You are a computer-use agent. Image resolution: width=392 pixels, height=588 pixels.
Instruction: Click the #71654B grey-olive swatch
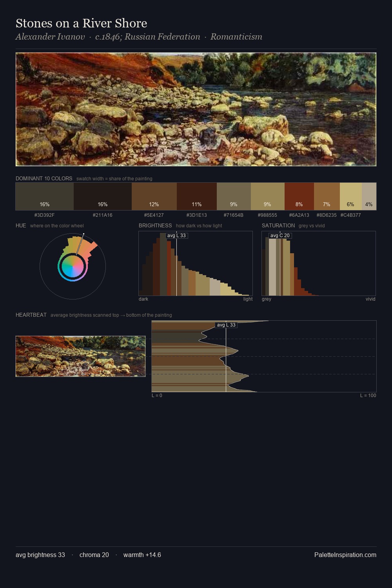point(234,196)
